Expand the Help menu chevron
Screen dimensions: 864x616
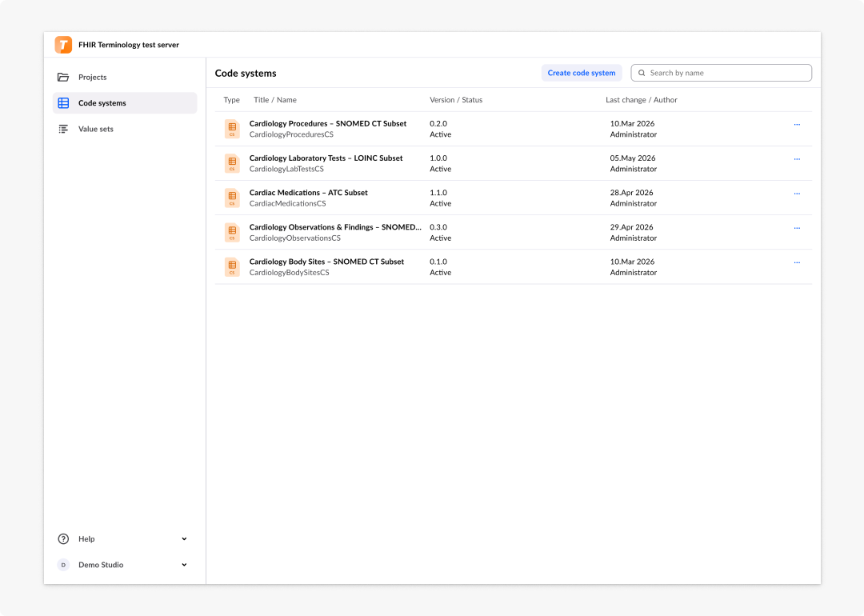(184, 539)
